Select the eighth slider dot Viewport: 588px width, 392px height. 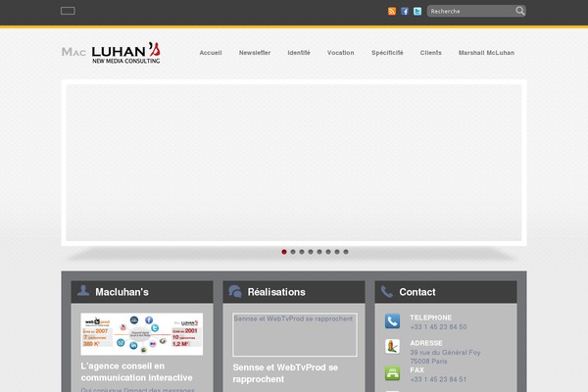(346, 252)
